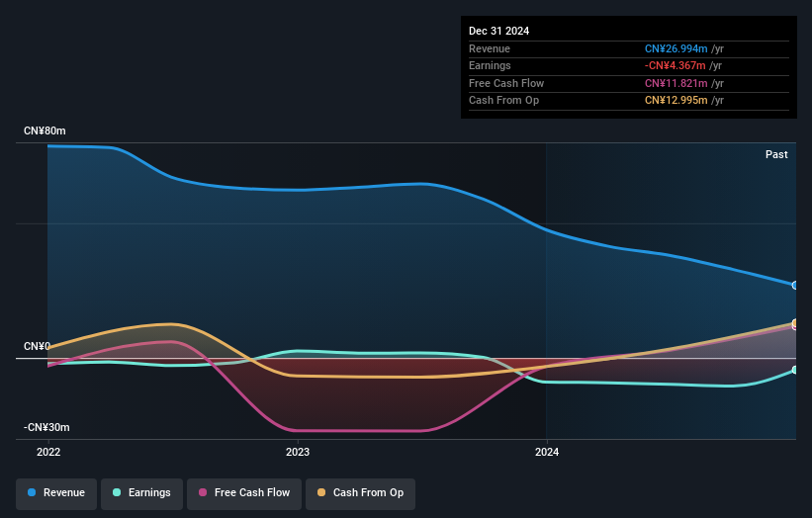This screenshot has height=518, width=812.
Task: Click the Revenue endpoint marker on the blue line
Action: point(795,285)
